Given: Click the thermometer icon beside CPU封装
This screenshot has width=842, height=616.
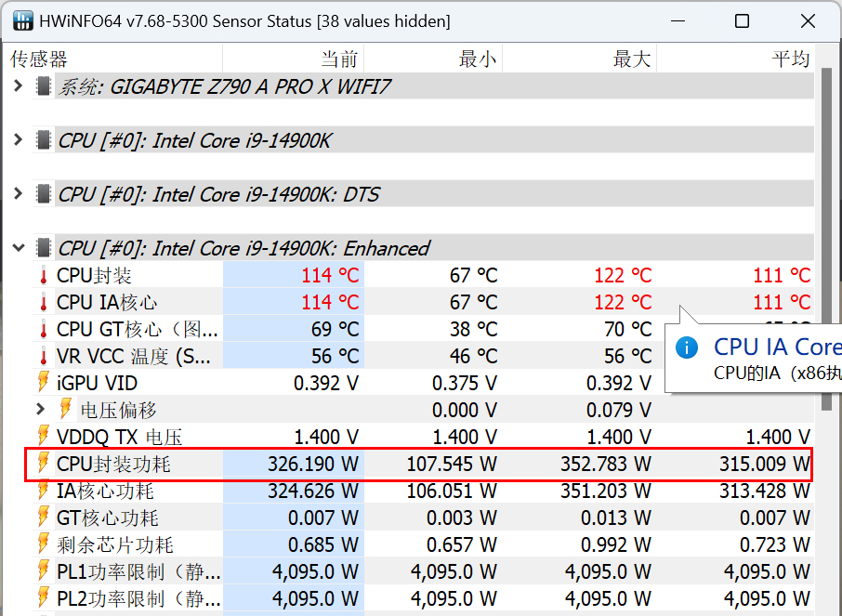Looking at the screenshot, I should [x=43, y=275].
